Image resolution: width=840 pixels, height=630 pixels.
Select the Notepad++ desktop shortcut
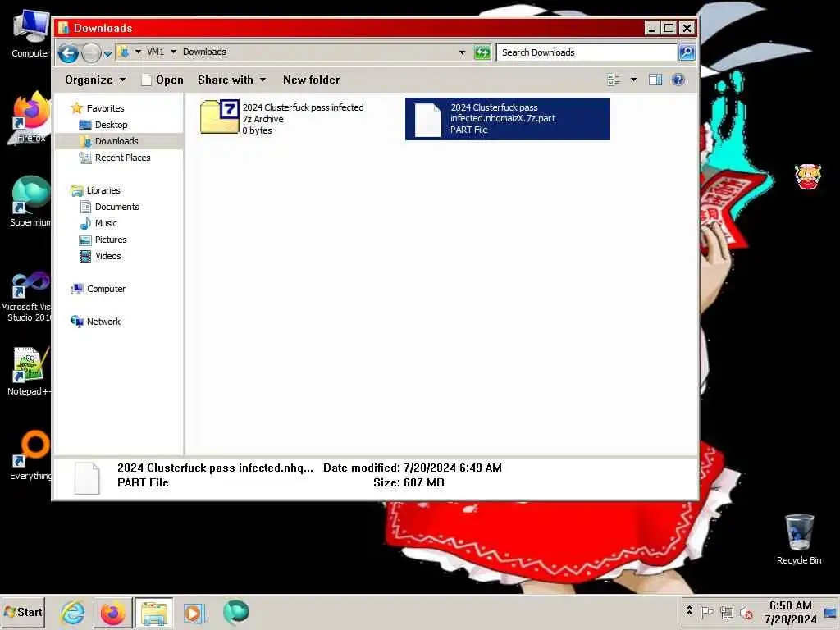click(29, 372)
